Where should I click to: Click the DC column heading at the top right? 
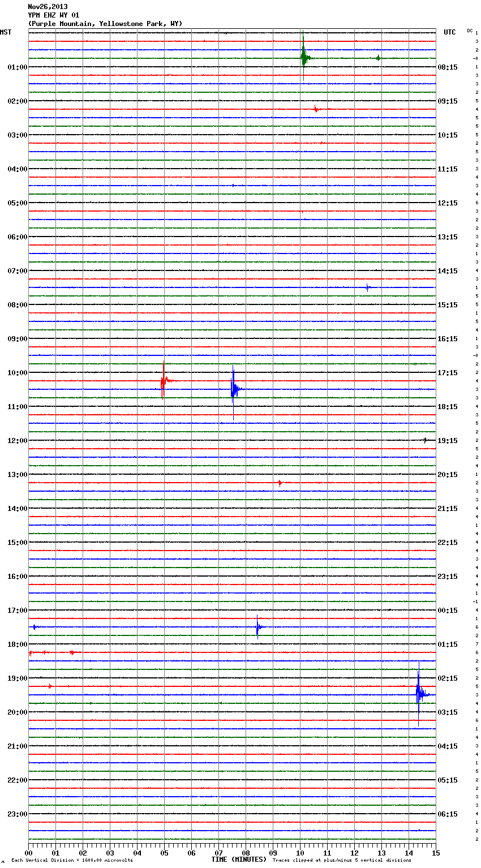coord(470,31)
